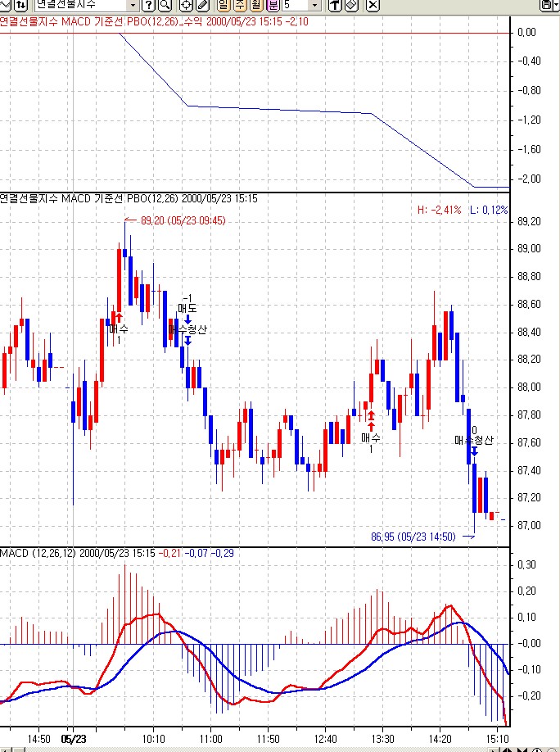This screenshot has height=752, width=560.
Task: Open the question mark help icon
Action: (149, 5)
